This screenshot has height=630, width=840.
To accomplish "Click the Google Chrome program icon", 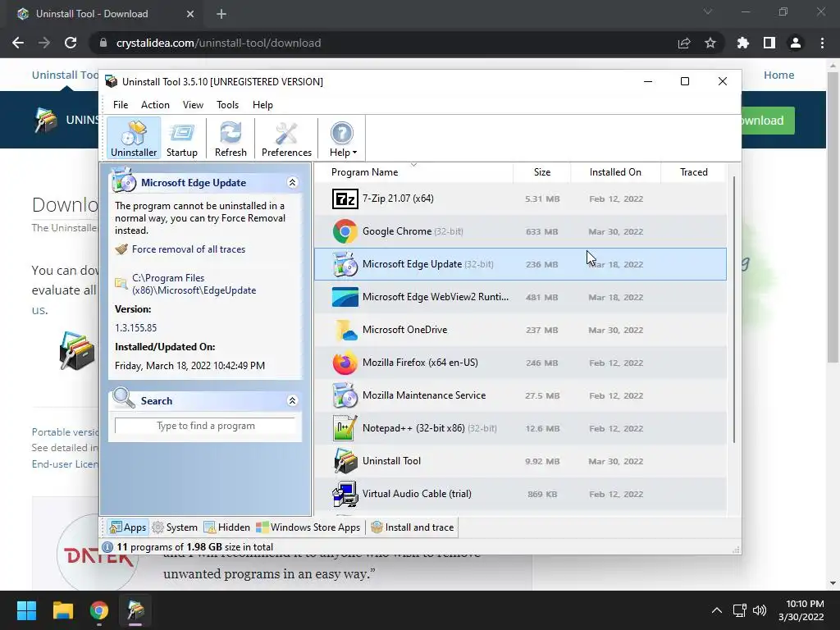I will click(345, 231).
